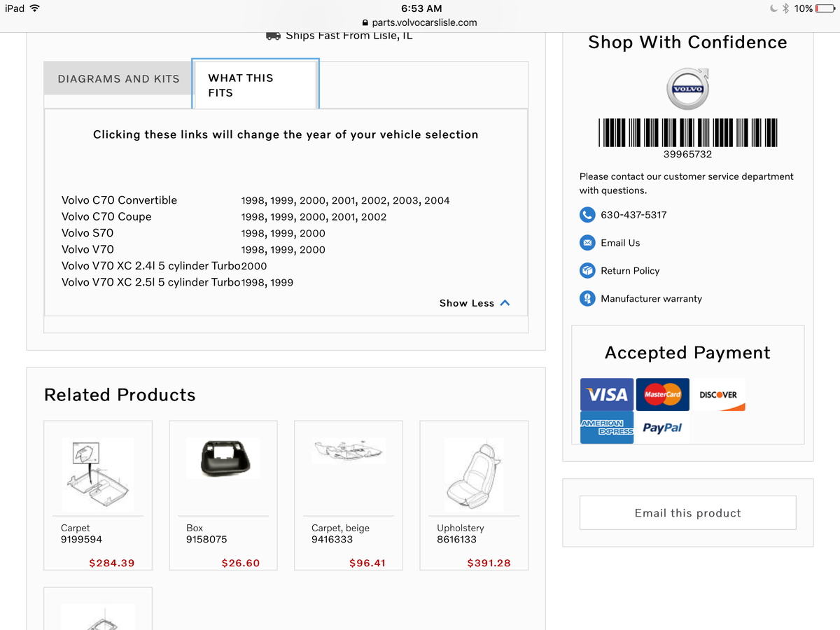Viewport: 840px width, 630px height.
Task: Choose year 2002 for Volvo C70 Coupe
Action: (374, 217)
